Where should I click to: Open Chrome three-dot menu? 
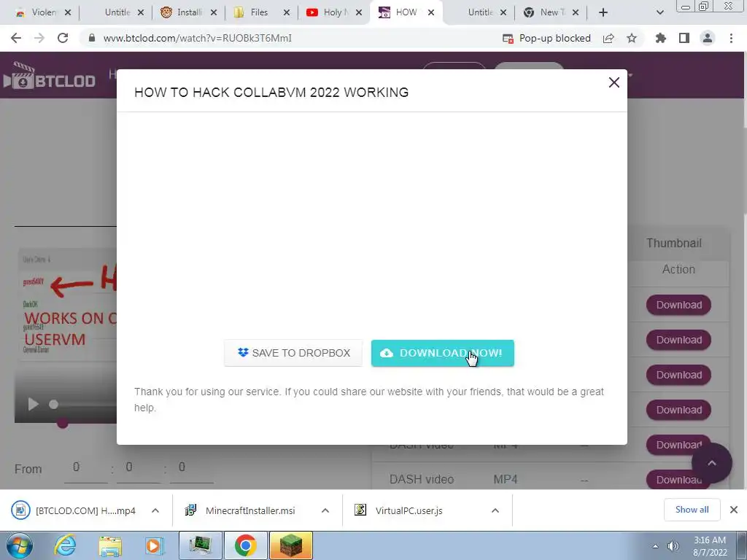point(731,38)
